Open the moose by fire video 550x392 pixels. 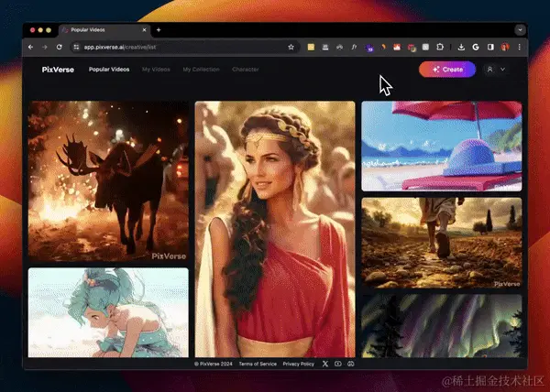tap(108, 181)
